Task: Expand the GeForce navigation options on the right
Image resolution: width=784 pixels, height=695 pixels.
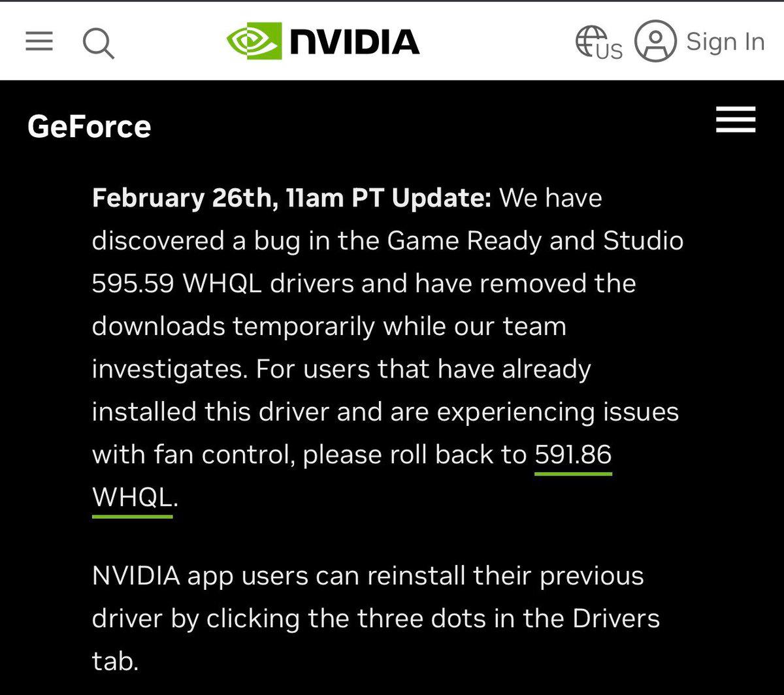Action: (734, 121)
